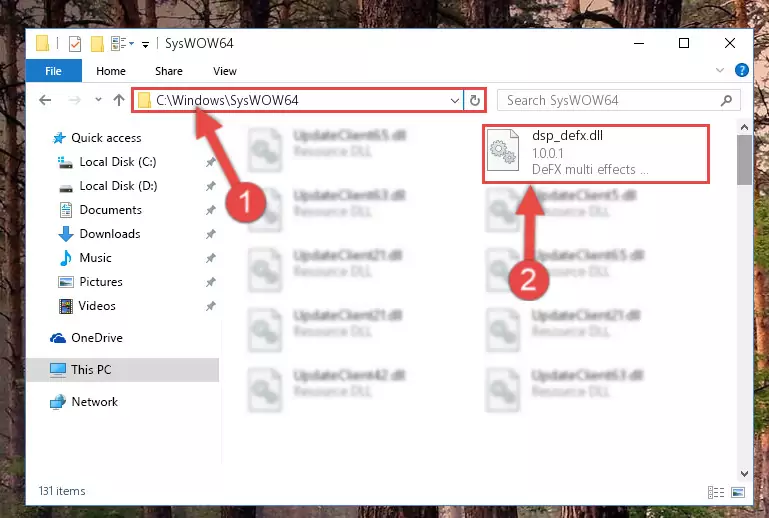Switch to Details view layout icon

(716, 492)
